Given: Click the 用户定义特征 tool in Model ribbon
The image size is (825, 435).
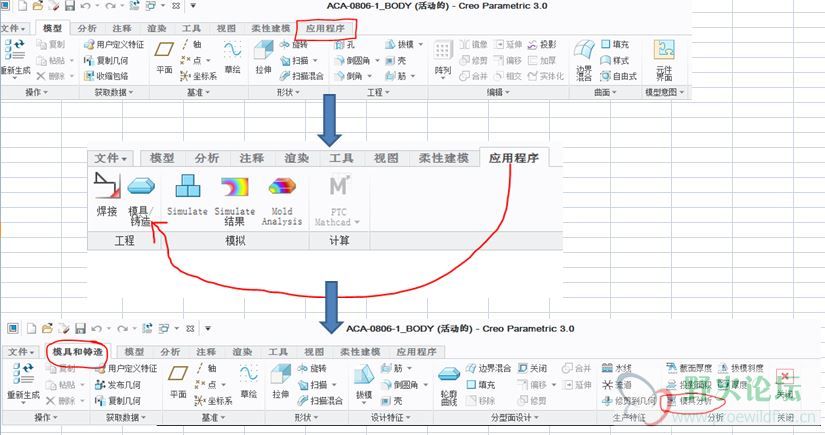Looking at the screenshot, I should click(114, 45).
